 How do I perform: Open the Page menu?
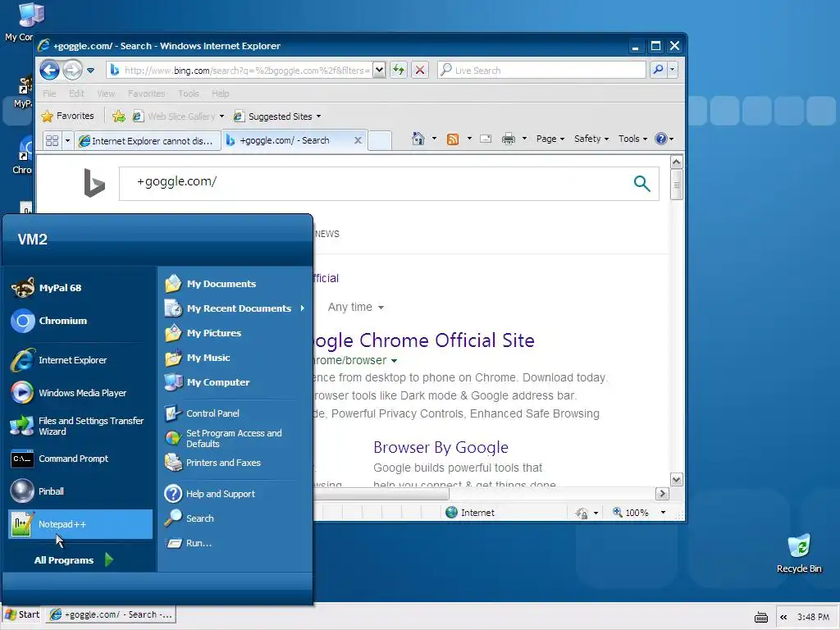click(550, 139)
